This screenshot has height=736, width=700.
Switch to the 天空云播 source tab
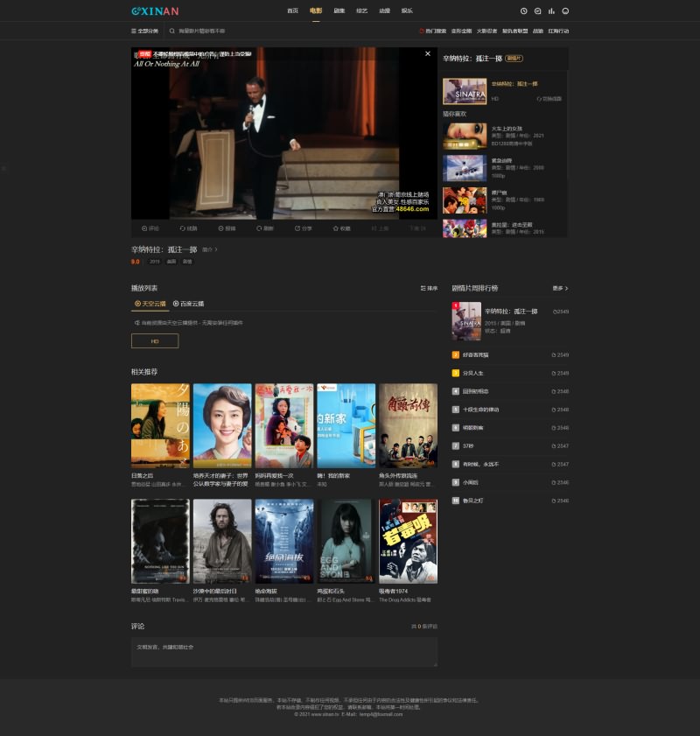pos(150,304)
